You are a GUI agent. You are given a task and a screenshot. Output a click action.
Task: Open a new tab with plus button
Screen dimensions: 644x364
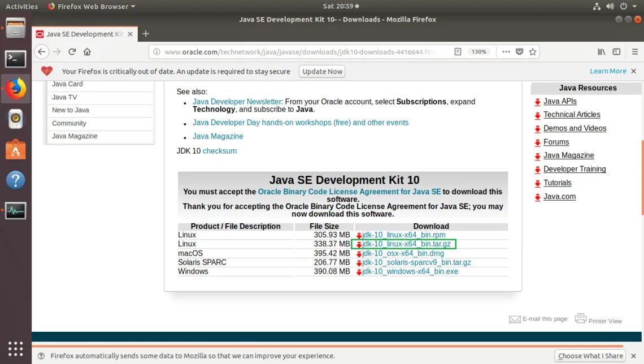click(x=146, y=34)
